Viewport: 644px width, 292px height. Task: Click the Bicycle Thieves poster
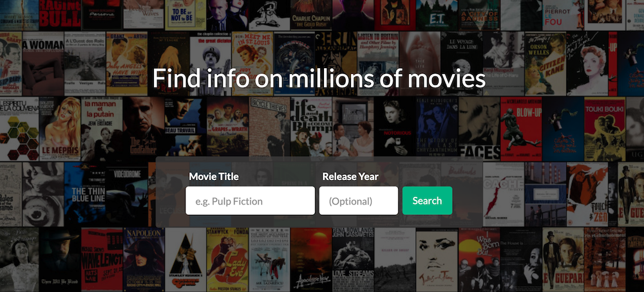coord(269,129)
